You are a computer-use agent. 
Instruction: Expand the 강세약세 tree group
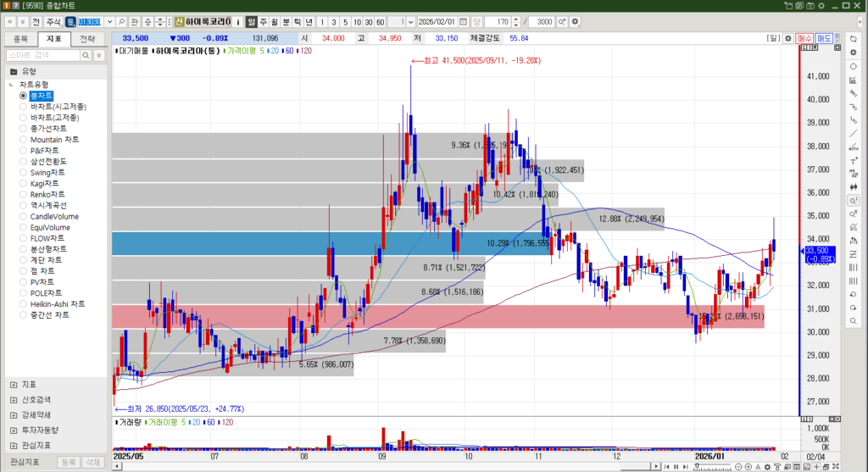14,414
